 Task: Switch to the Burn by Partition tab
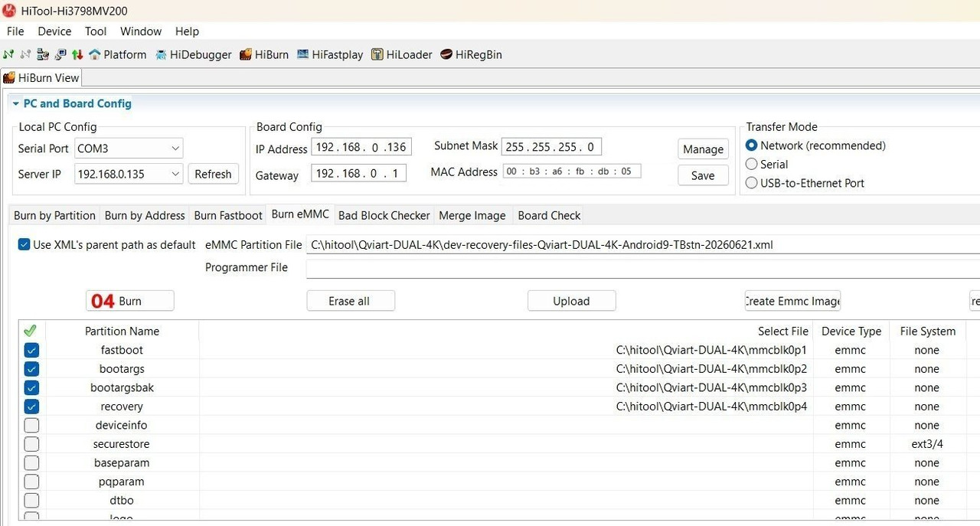click(x=54, y=215)
